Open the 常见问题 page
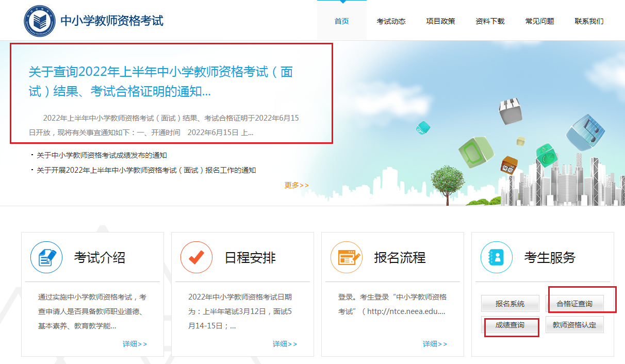Screen dimensions: 625x364 point(539,21)
